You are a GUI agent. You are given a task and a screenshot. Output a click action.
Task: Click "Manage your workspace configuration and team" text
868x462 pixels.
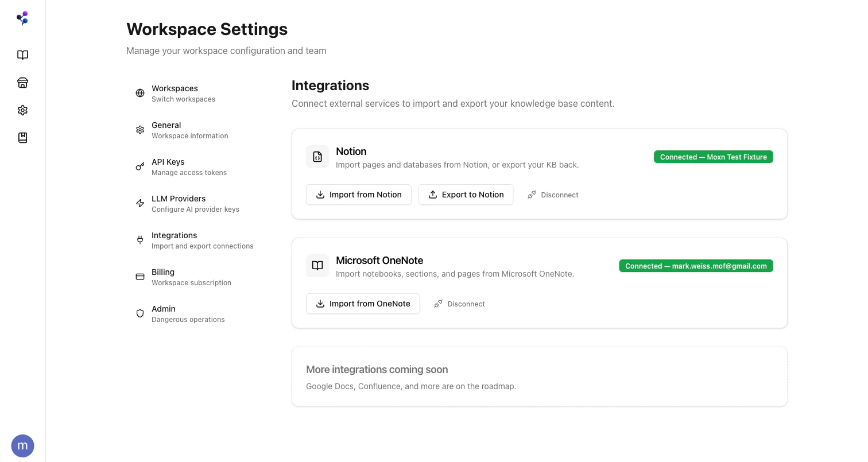226,51
